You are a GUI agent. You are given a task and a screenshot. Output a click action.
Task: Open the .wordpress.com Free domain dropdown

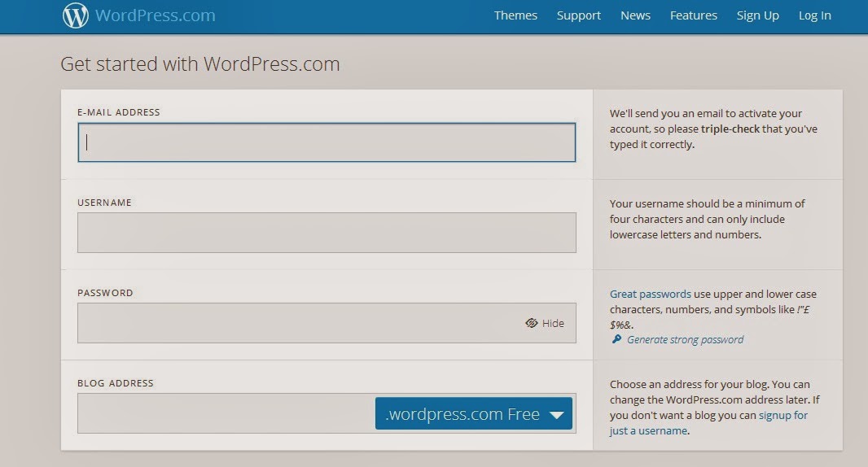474,413
